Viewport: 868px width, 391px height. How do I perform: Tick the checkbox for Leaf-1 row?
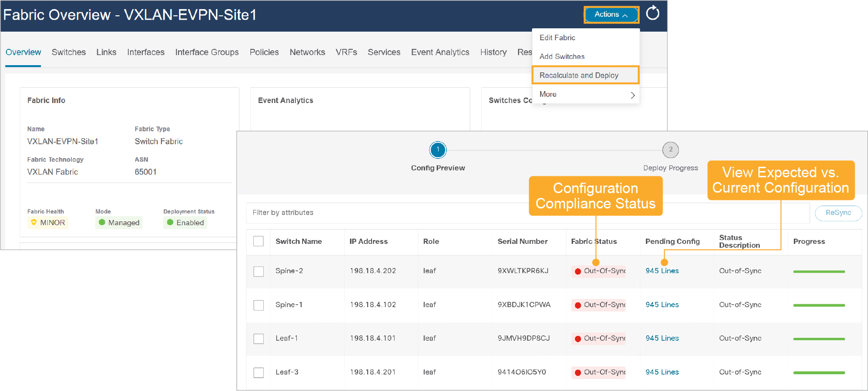click(x=259, y=339)
